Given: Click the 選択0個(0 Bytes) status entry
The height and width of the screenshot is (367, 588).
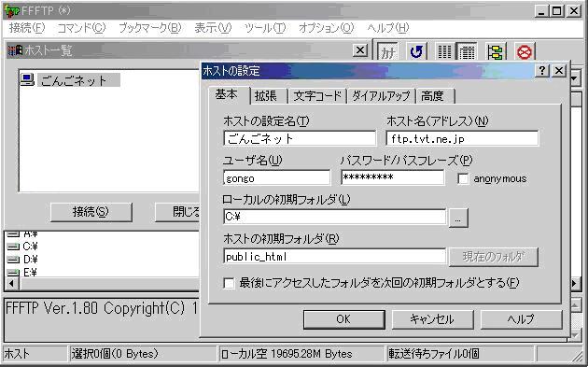Looking at the screenshot, I should [x=143, y=354].
